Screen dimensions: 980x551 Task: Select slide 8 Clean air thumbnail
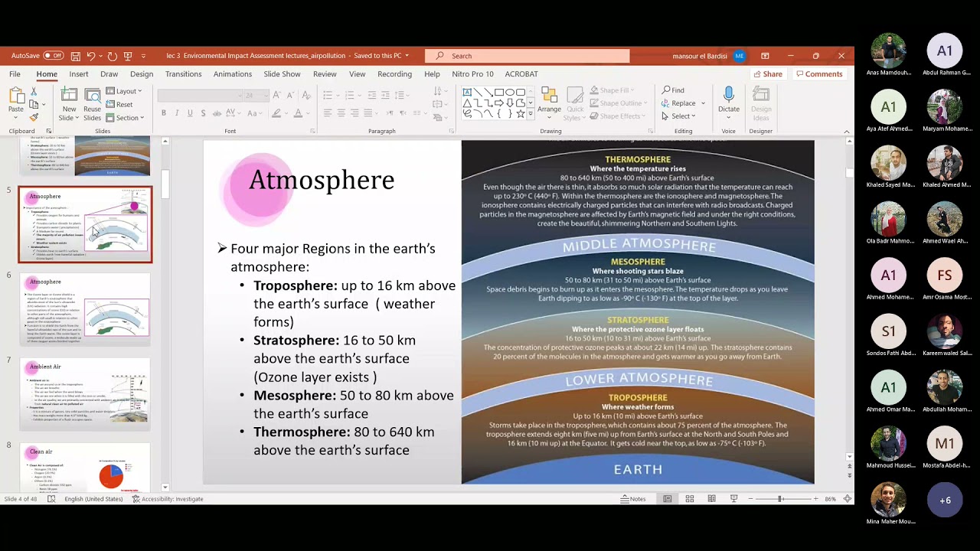85,468
